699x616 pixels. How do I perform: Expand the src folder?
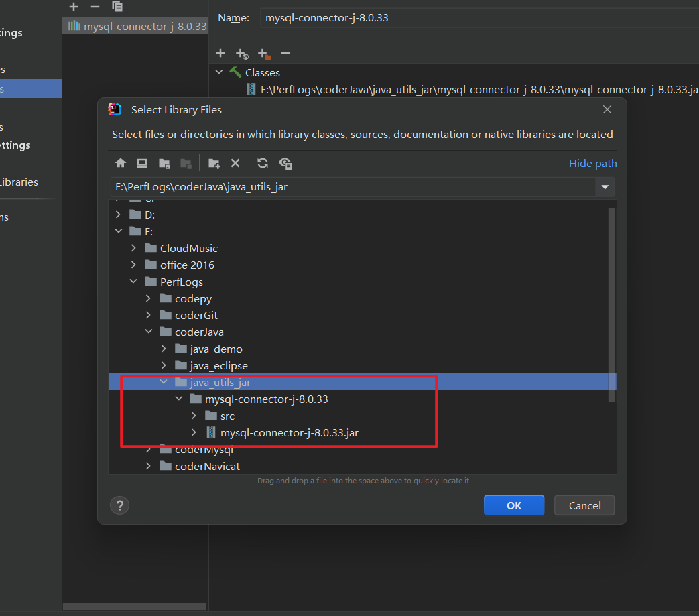[194, 416]
